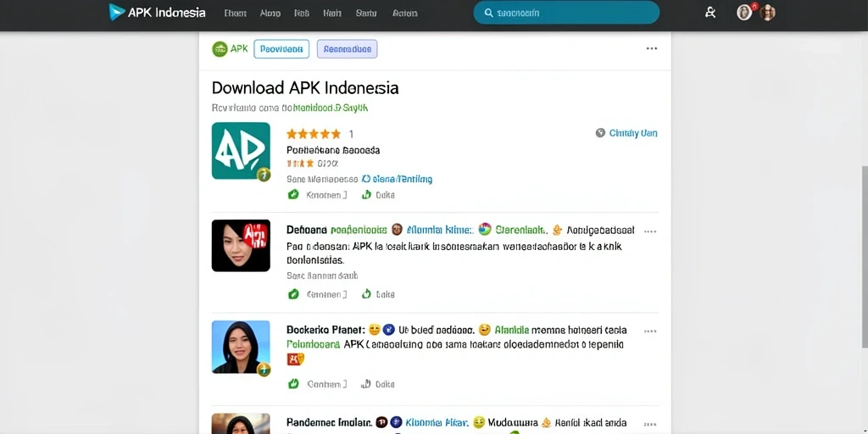
Task: Click the rightmost profile avatar in header
Action: pyautogui.click(x=767, y=12)
